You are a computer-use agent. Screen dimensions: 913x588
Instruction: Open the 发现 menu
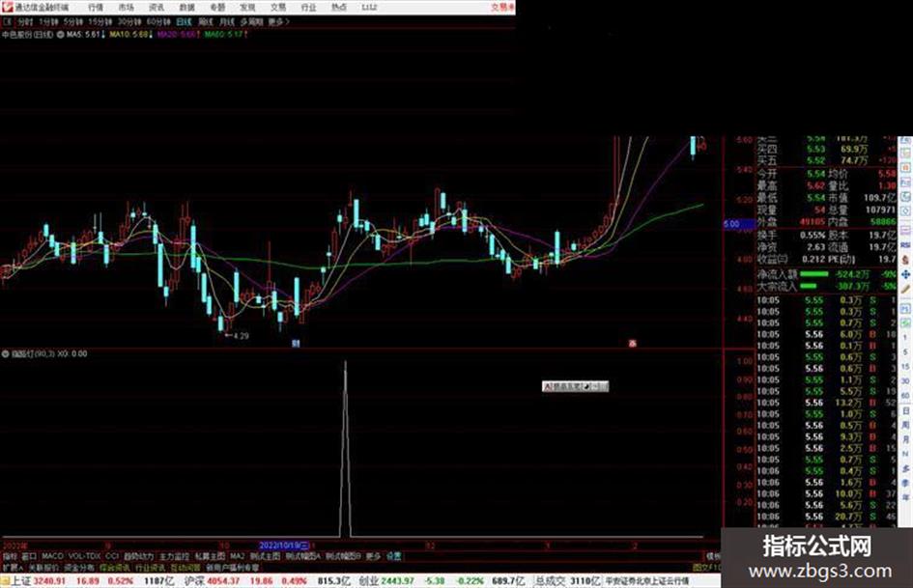coord(247,8)
